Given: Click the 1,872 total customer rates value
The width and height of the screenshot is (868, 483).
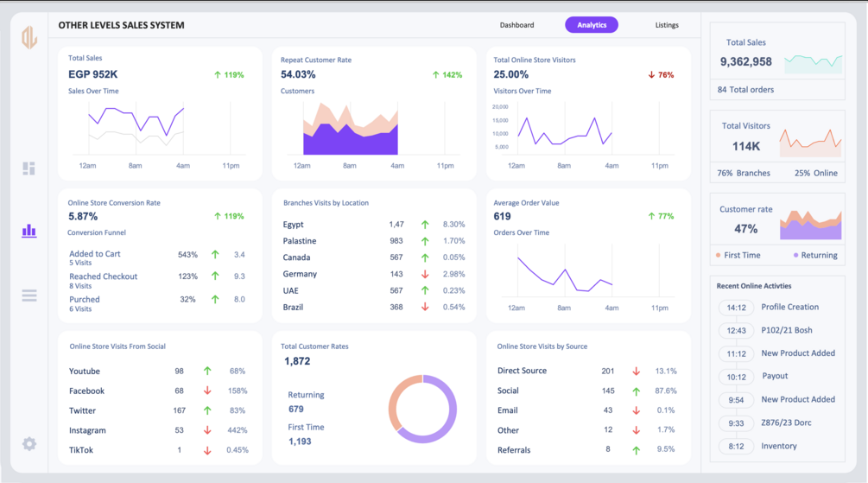Looking at the screenshot, I should 297,361.
